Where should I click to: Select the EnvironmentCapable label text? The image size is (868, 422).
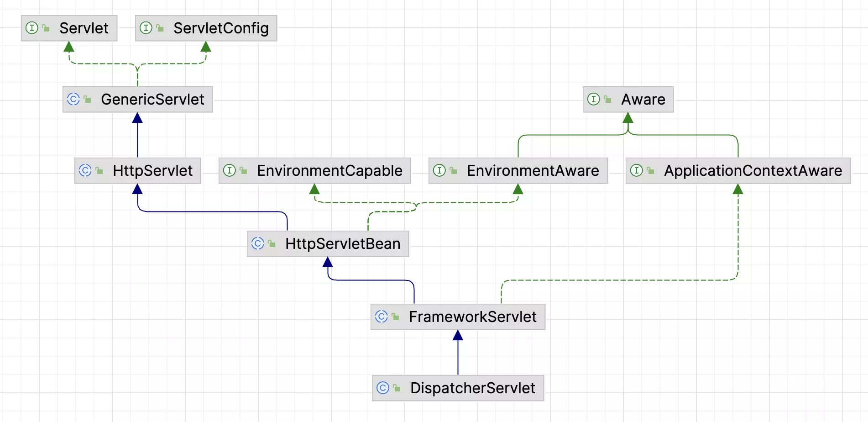pos(329,171)
